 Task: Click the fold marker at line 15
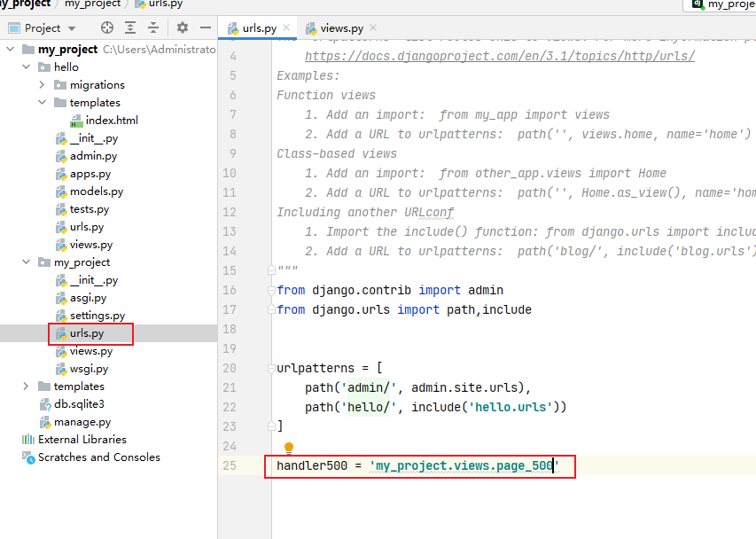[x=271, y=271]
